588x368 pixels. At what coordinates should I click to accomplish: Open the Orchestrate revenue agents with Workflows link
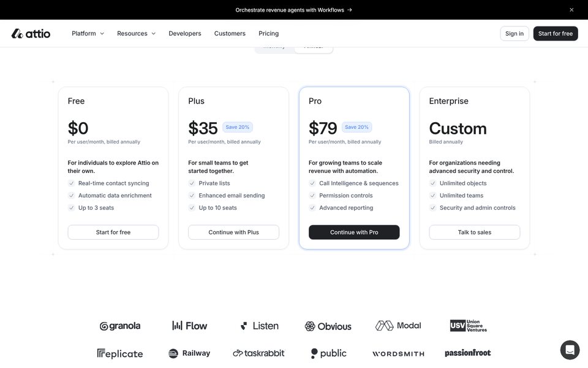tap(293, 10)
